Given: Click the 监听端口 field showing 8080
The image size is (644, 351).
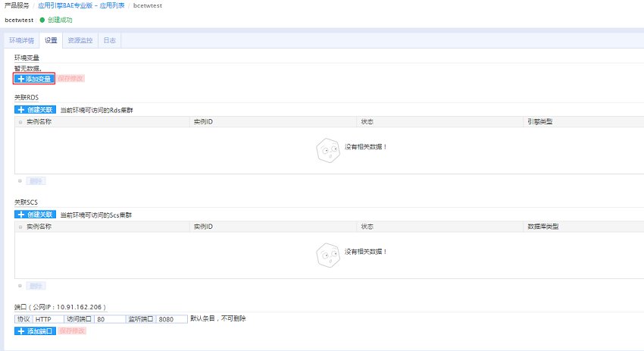Looking at the screenshot, I should tap(172, 319).
